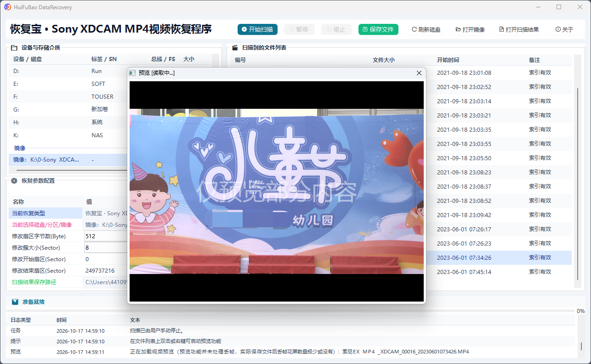The image size is (591, 364).
Task: Select the file starting 2023-06-01 07:34:26
Action: coord(499,258)
